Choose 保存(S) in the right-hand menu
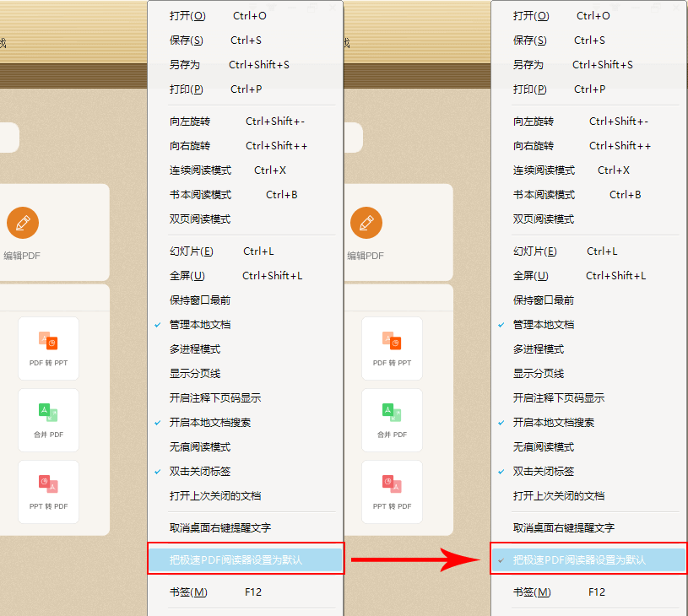 point(589,41)
